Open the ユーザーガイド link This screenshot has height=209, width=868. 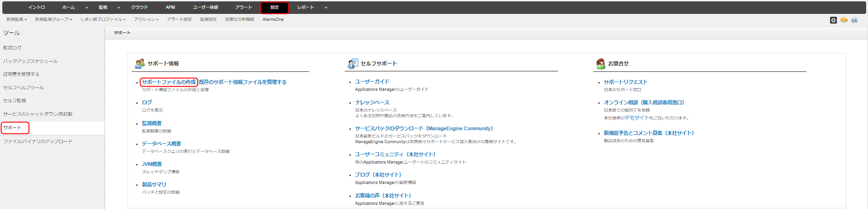click(372, 82)
